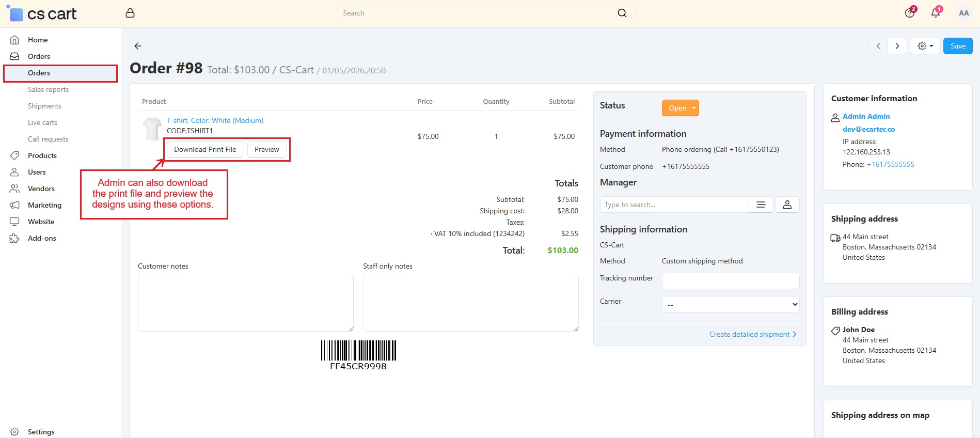Viewport: 980px width, 438px height.
Task: Click the manager list icon button
Action: (x=761, y=205)
